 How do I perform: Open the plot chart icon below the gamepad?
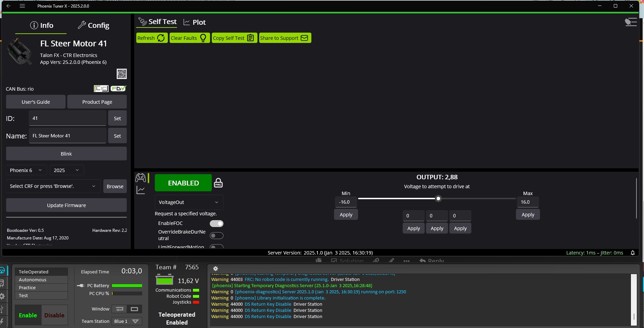click(141, 190)
